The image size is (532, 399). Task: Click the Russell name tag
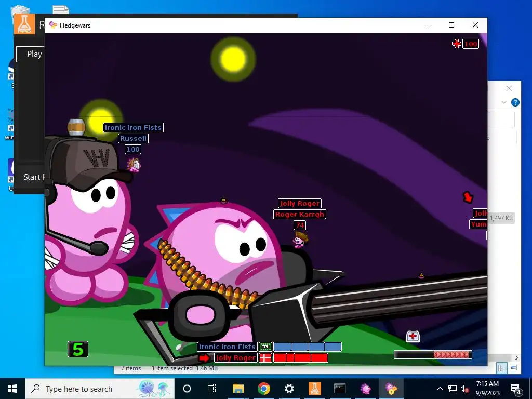133,138
